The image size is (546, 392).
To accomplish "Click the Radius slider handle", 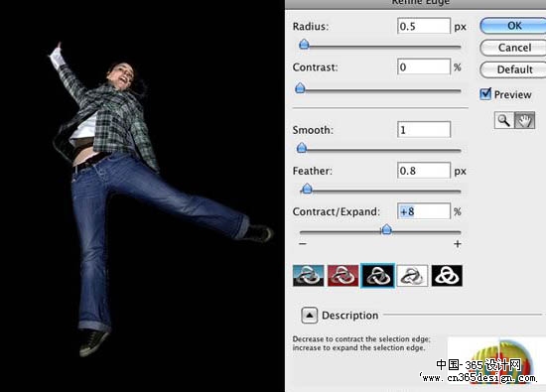I will coord(304,45).
